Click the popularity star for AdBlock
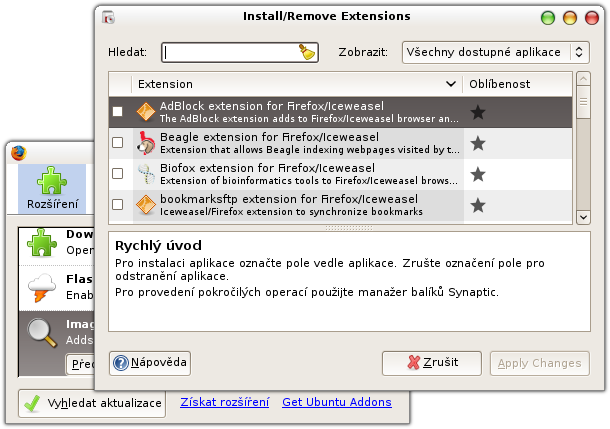 coord(478,112)
